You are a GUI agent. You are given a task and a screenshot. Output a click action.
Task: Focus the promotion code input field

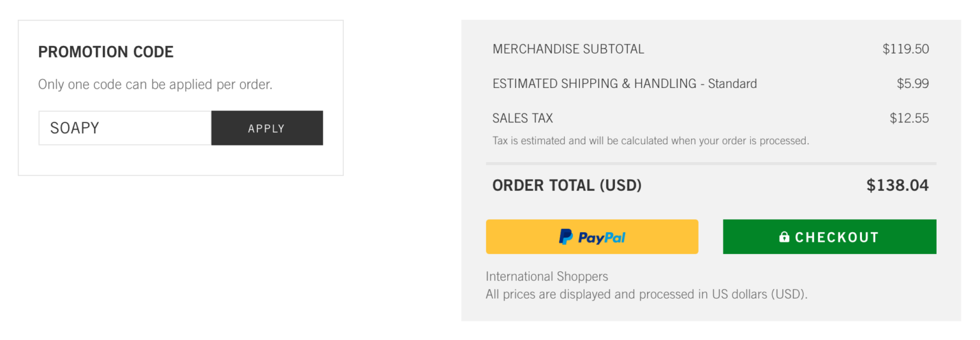[x=125, y=128]
